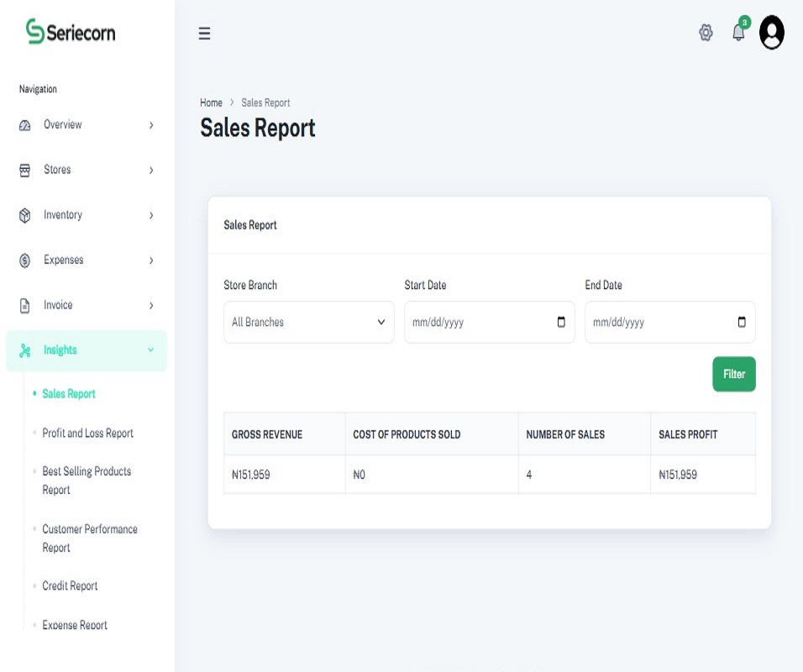Open the Credit Report menu item
The width and height of the screenshot is (803, 672).
pos(70,585)
